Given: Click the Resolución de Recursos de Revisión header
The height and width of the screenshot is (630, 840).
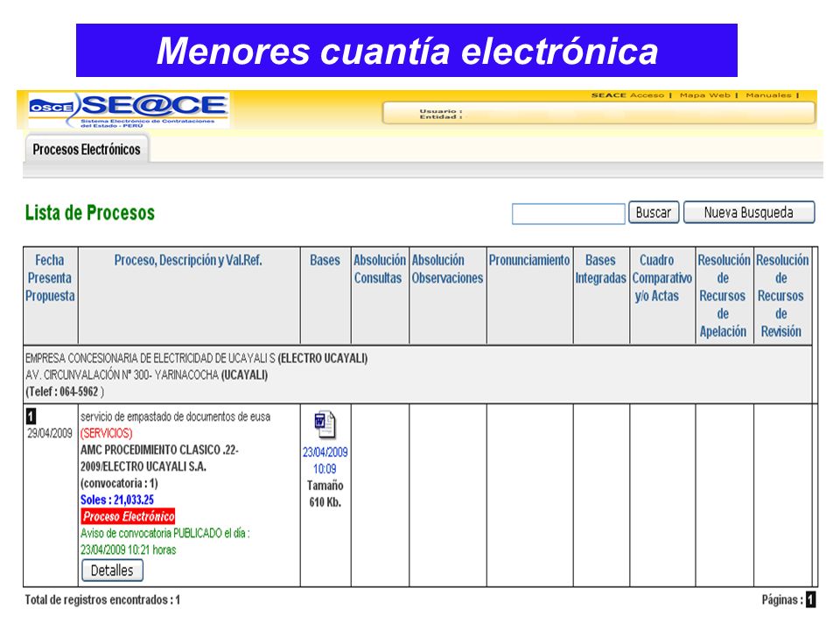Looking at the screenshot, I should 782,296.
